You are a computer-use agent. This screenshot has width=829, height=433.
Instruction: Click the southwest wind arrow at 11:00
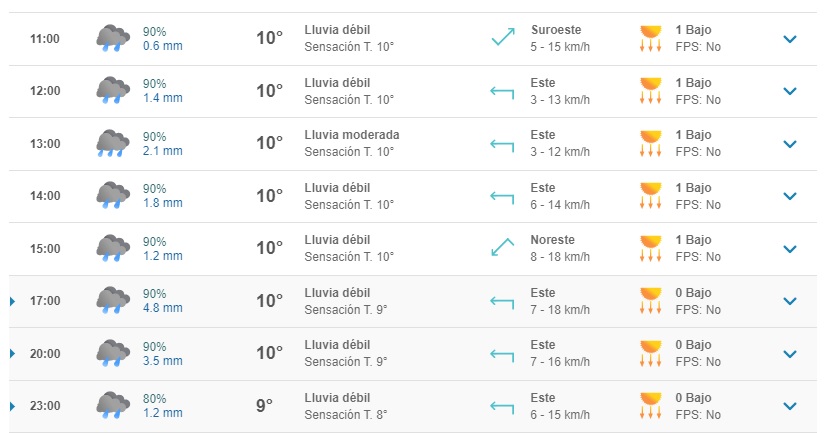point(501,39)
